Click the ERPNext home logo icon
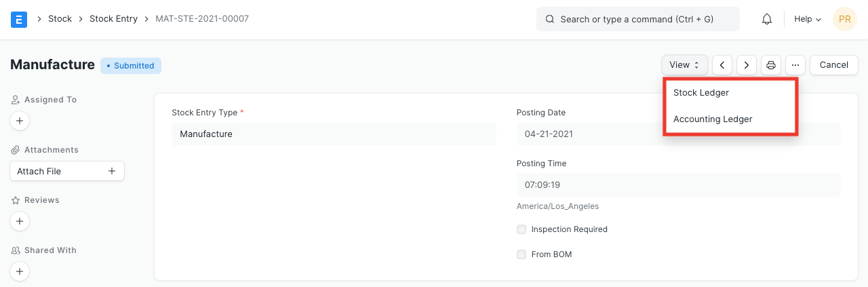This screenshot has width=868, height=287. (19, 19)
